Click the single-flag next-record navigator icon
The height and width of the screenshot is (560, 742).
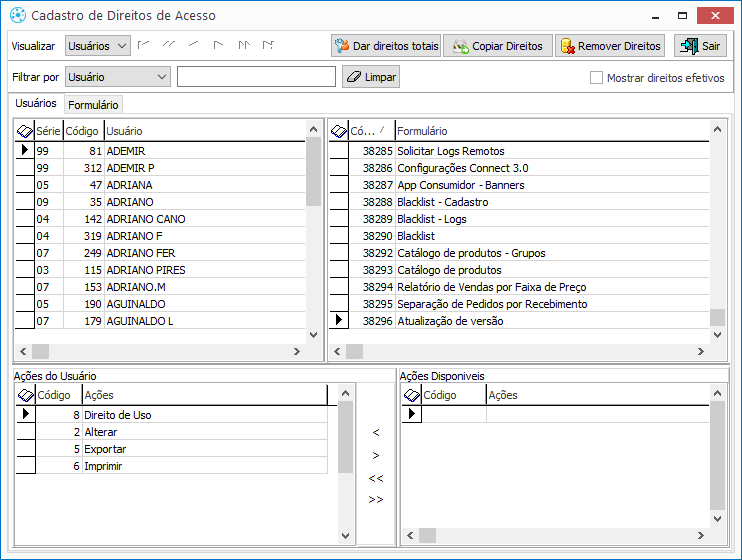point(218,45)
